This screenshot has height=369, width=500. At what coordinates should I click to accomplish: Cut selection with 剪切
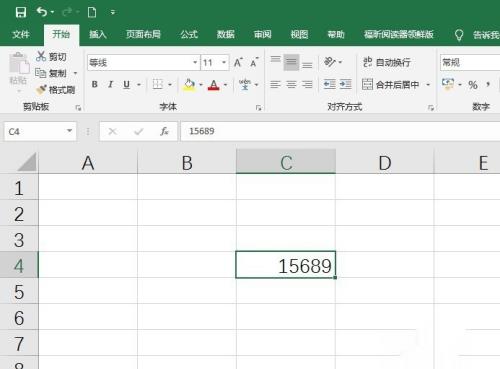point(51,57)
